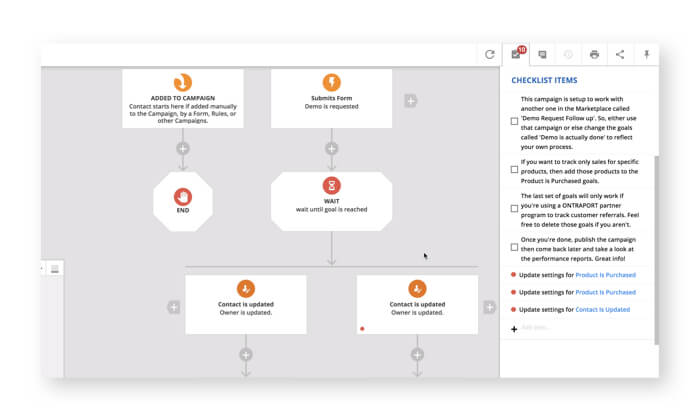Add step below Submits Form node
Screen dimensions: 700x420
[x=331, y=149]
